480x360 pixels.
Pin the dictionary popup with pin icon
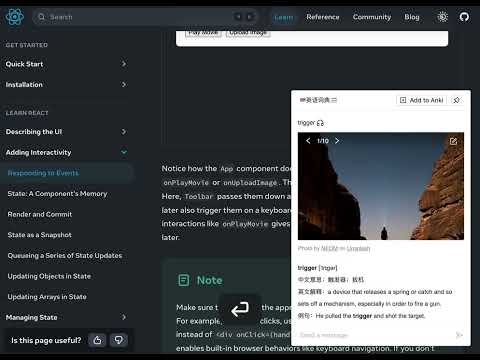(x=456, y=100)
